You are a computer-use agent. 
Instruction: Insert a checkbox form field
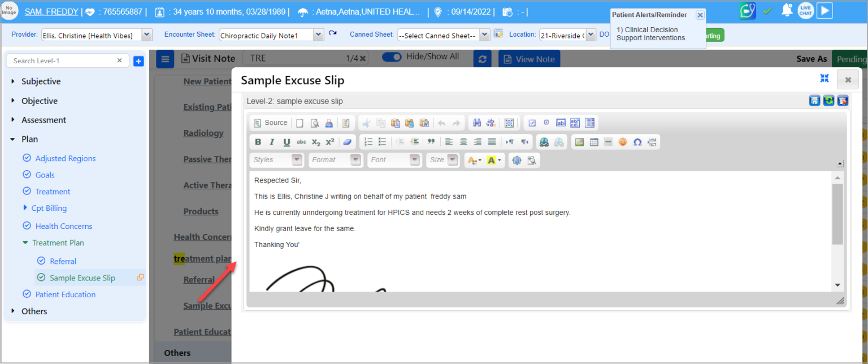(532, 123)
